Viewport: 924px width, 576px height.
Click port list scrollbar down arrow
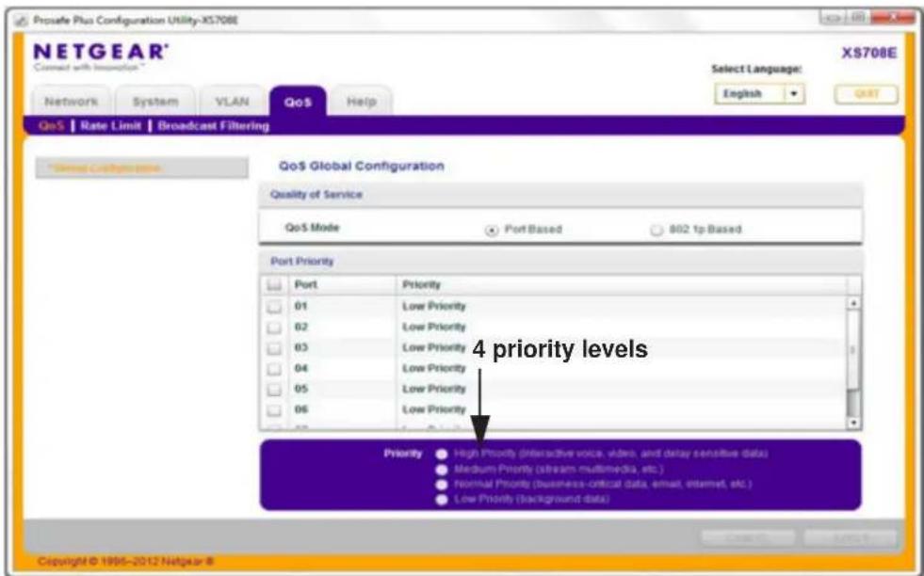(852, 423)
